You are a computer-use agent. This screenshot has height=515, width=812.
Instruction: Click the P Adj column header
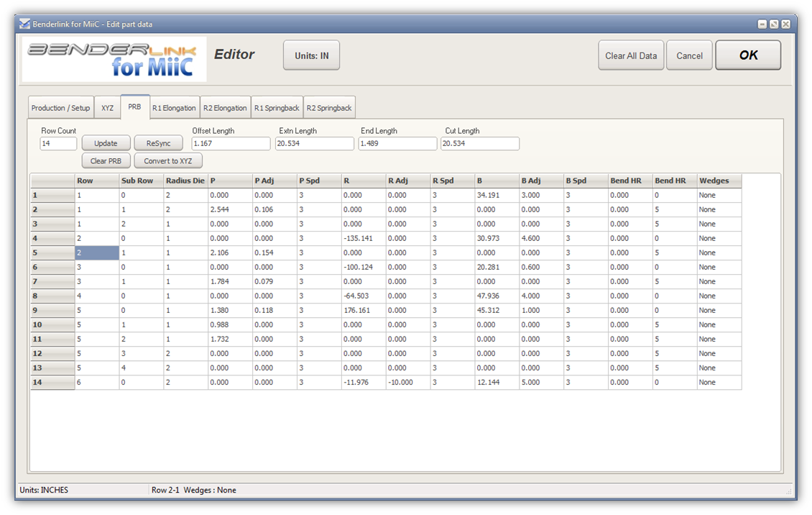click(274, 181)
